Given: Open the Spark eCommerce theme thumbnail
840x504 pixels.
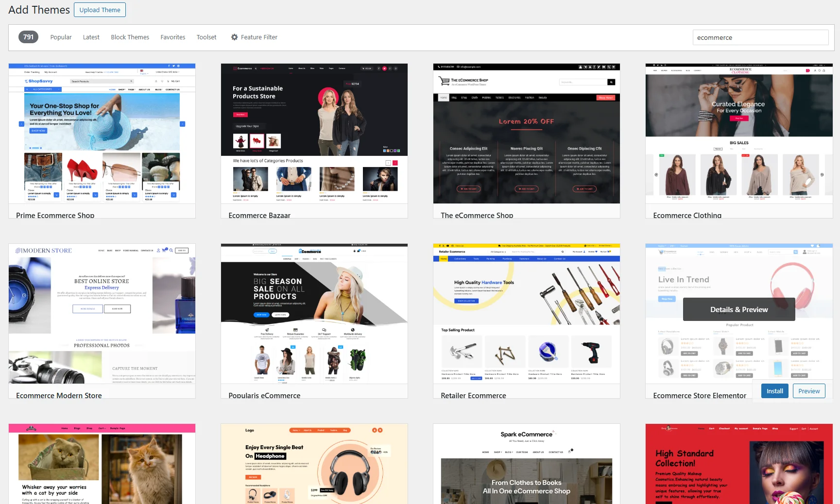Looking at the screenshot, I should point(527,464).
